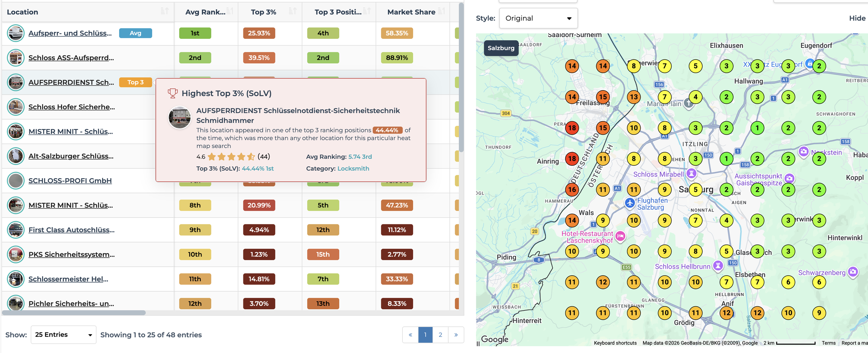The height and width of the screenshot is (353, 868).
Task: Open map Keyboard shortcuts
Action: 615,343
